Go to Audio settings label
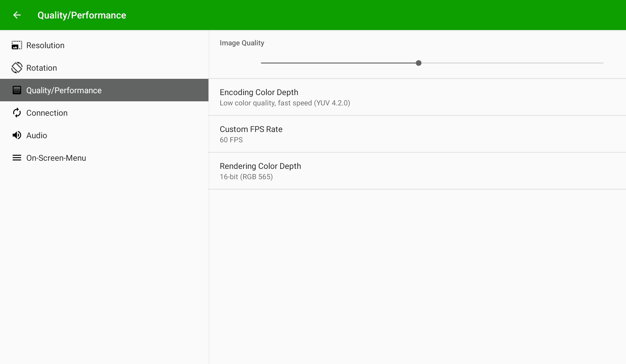Viewport: 626px width, 364px height. 37,135
